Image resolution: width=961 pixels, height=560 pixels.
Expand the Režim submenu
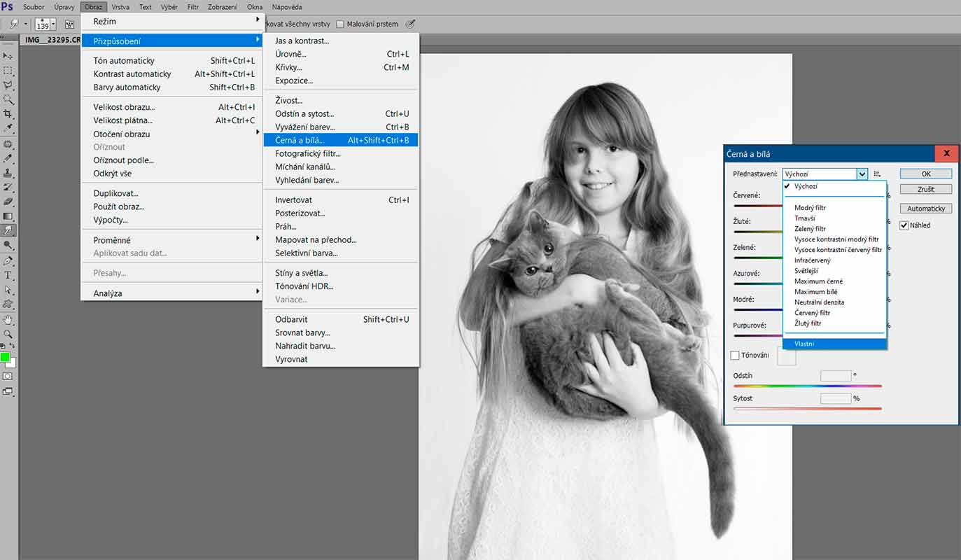tap(171, 22)
